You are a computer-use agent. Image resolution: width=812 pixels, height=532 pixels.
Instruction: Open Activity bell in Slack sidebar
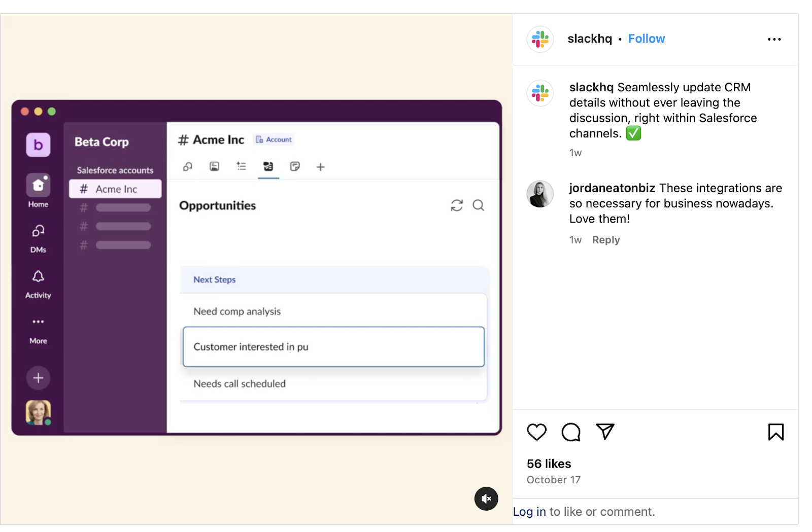38,284
